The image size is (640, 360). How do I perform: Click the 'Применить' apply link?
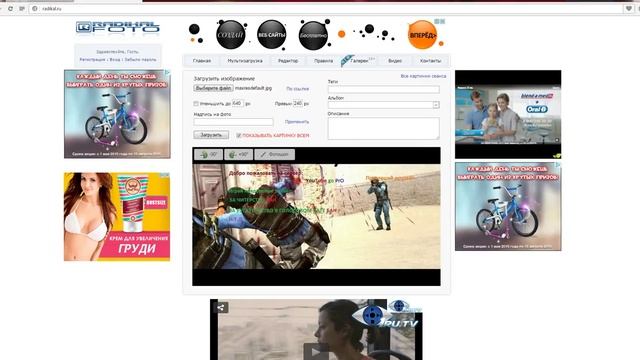pyautogui.click(x=297, y=122)
